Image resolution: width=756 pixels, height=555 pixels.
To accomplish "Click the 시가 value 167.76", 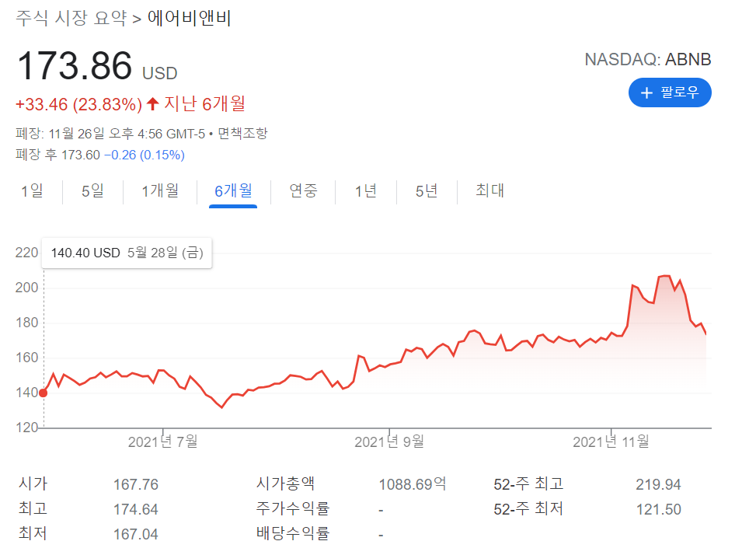I will (x=135, y=484).
